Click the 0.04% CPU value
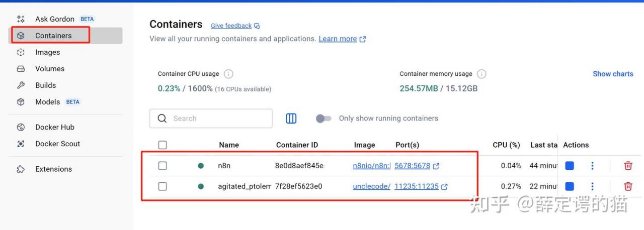The image size is (644, 230). click(x=511, y=166)
